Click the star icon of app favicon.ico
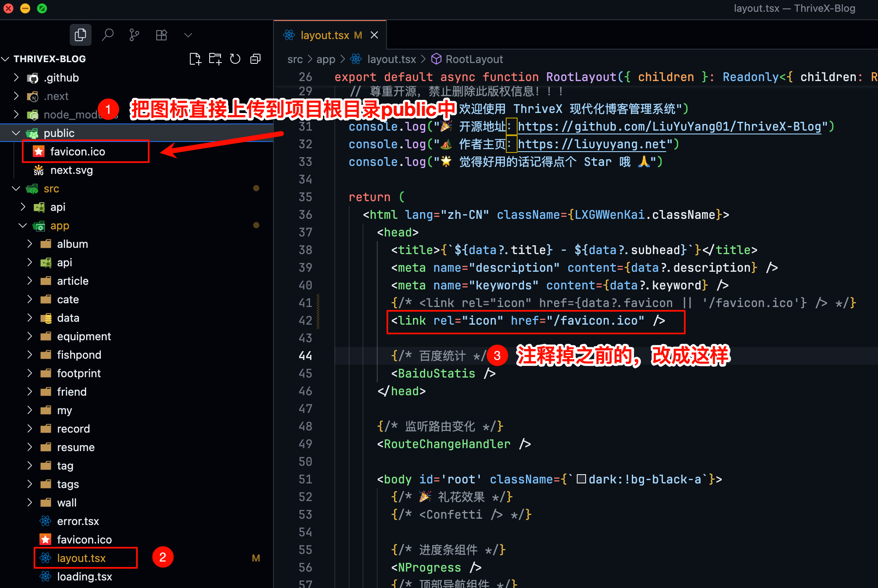Screen dimensions: 878x588 45,539
